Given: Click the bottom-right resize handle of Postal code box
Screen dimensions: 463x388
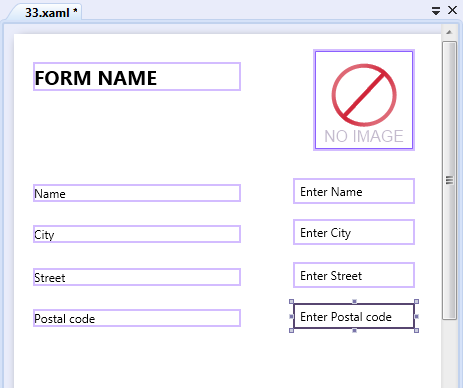Looking at the screenshot, I should click(416, 330).
